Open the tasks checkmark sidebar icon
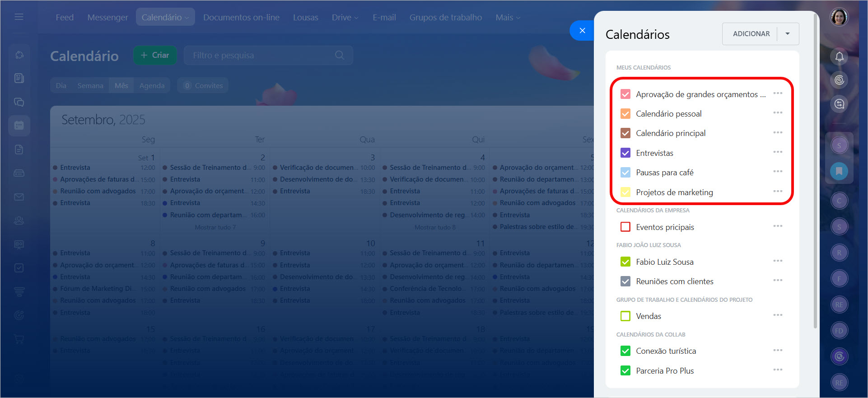Viewport: 868px width, 398px height. coord(19,268)
